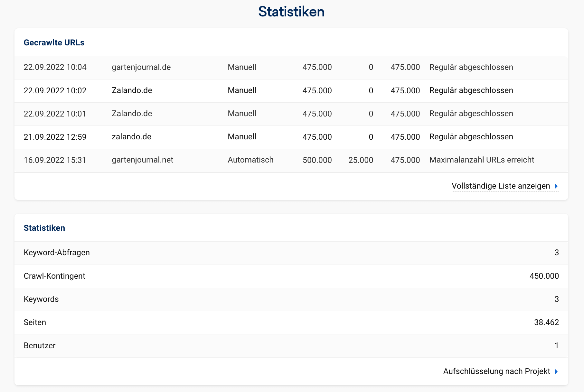Select the gartenjournal.de domain entry

click(x=141, y=67)
